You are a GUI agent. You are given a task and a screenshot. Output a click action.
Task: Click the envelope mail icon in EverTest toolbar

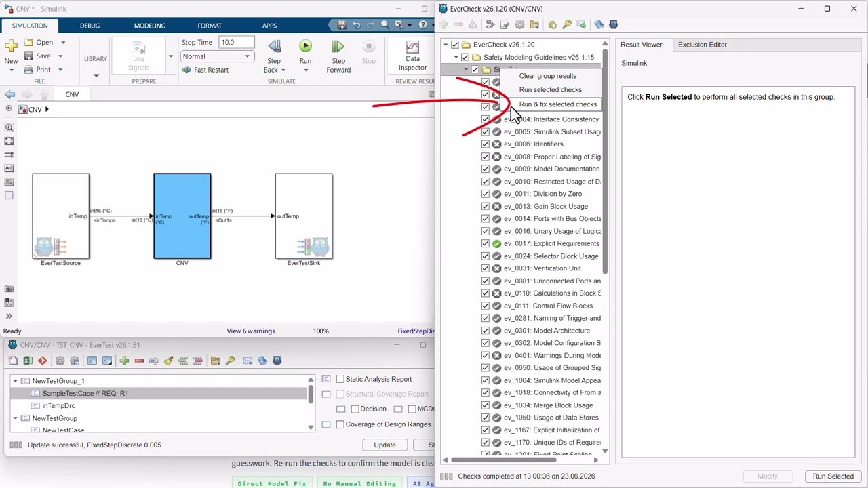248,361
